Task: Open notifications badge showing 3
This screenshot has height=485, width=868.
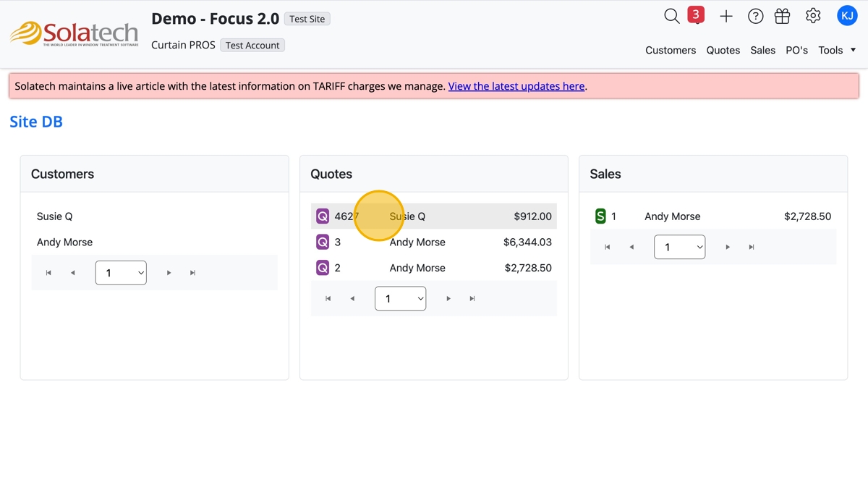Action: [696, 14]
